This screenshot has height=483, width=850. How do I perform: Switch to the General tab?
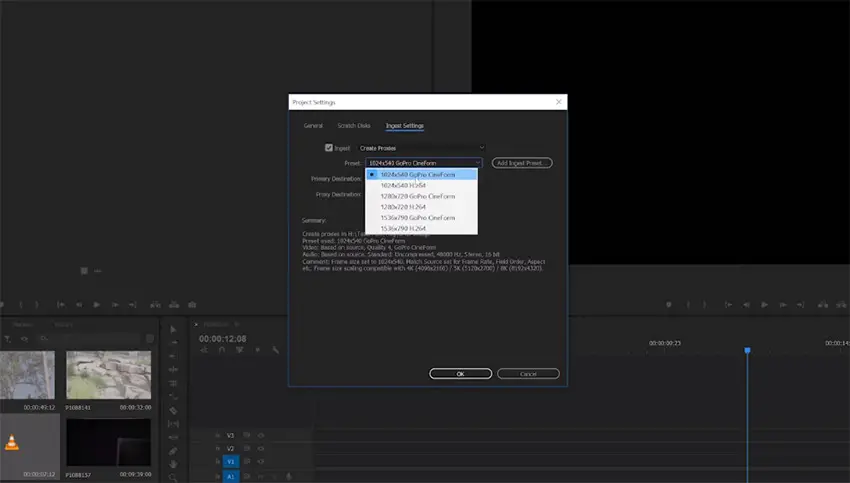click(313, 126)
